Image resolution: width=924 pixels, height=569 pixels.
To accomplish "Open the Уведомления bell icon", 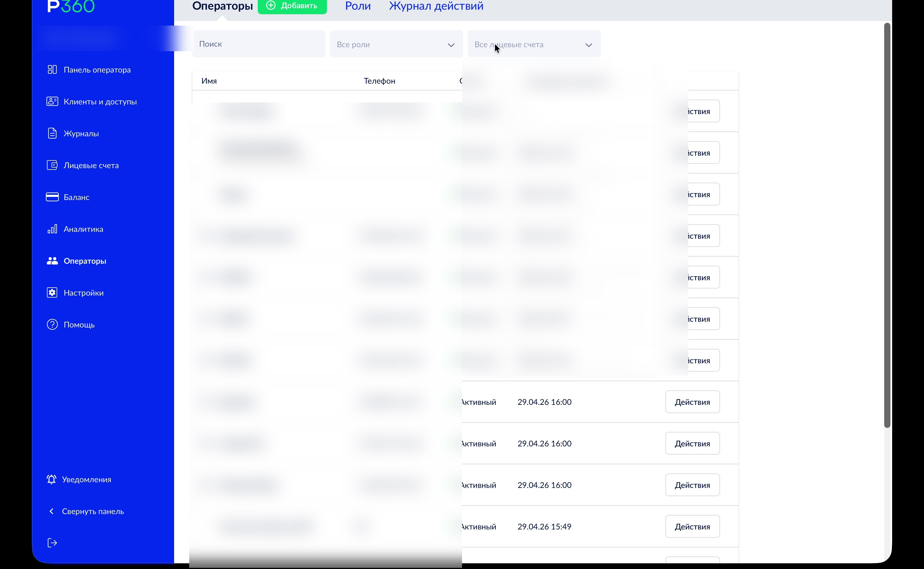I will tap(51, 479).
